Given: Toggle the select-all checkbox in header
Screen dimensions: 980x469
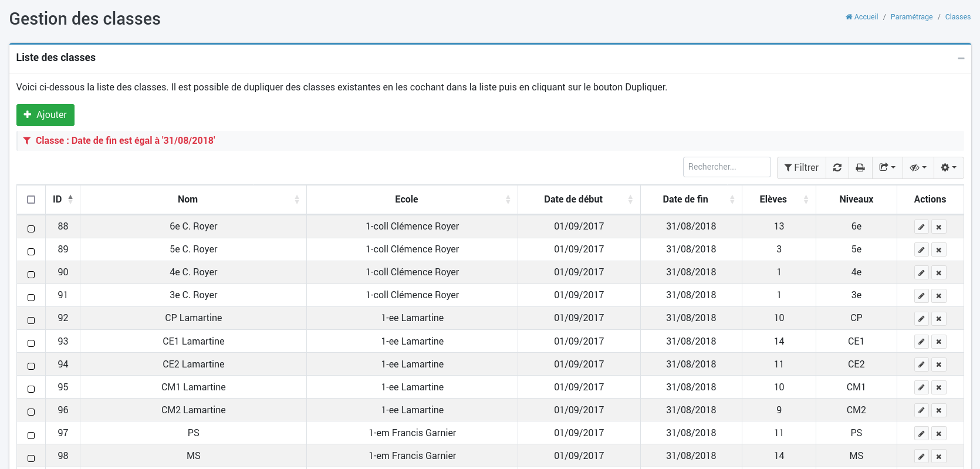Looking at the screenshot, I should click(31, 200).
